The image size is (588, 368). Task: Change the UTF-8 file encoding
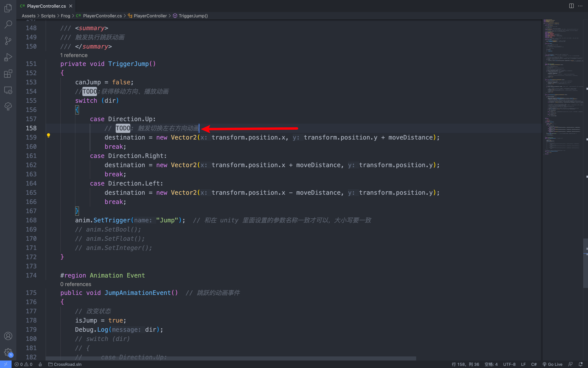click(509, 364)
